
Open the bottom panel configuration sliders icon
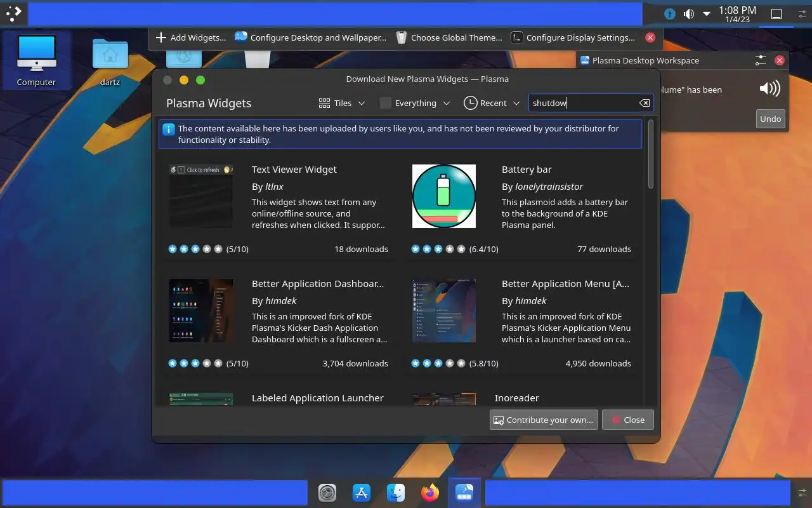pos(802,492)
